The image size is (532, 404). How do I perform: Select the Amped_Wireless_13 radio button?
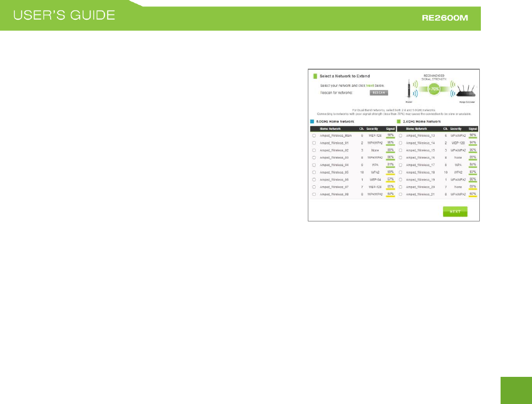click(400, 136)
